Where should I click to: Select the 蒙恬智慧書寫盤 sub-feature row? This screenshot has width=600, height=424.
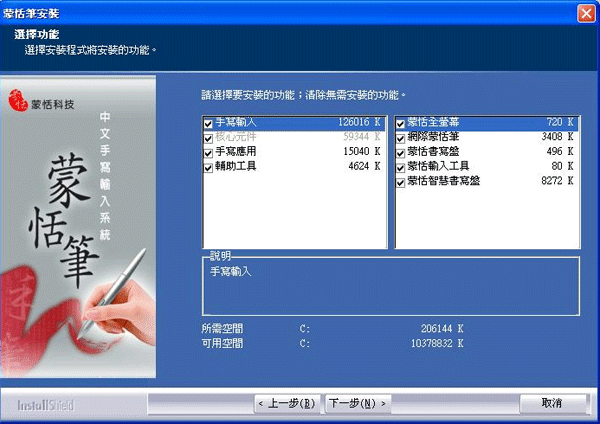click(487, 181)
